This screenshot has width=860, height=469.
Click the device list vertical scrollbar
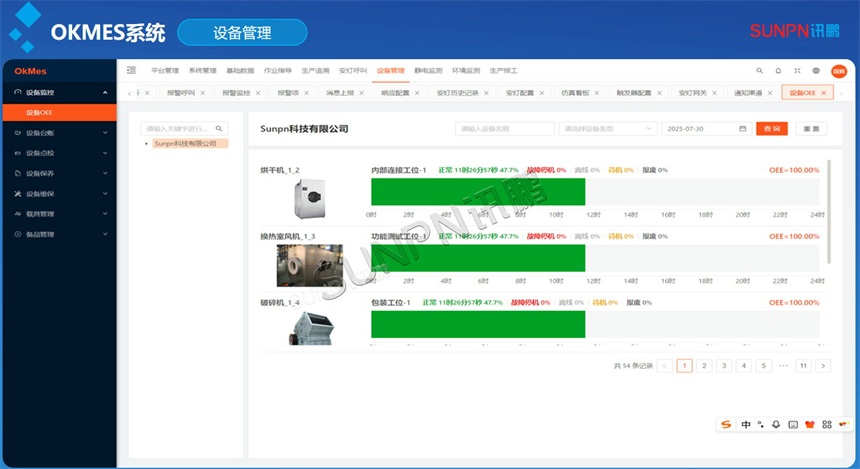828,211
